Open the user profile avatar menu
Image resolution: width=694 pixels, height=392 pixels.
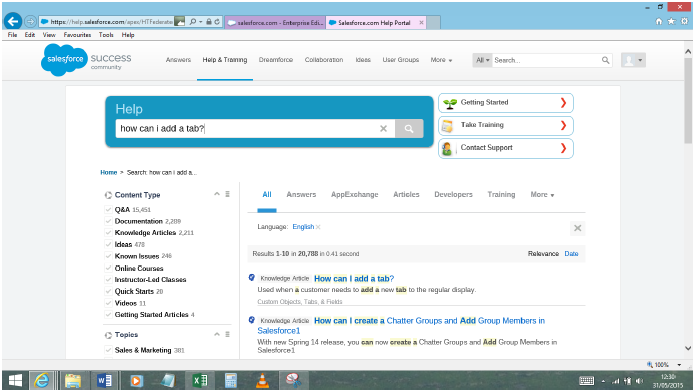coord(633,60)
